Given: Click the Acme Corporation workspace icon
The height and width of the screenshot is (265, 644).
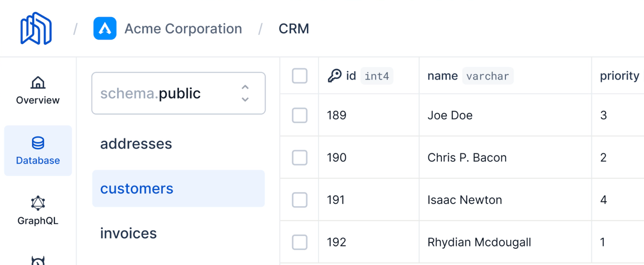Looking at the screenshot, I should coord(105,29).
